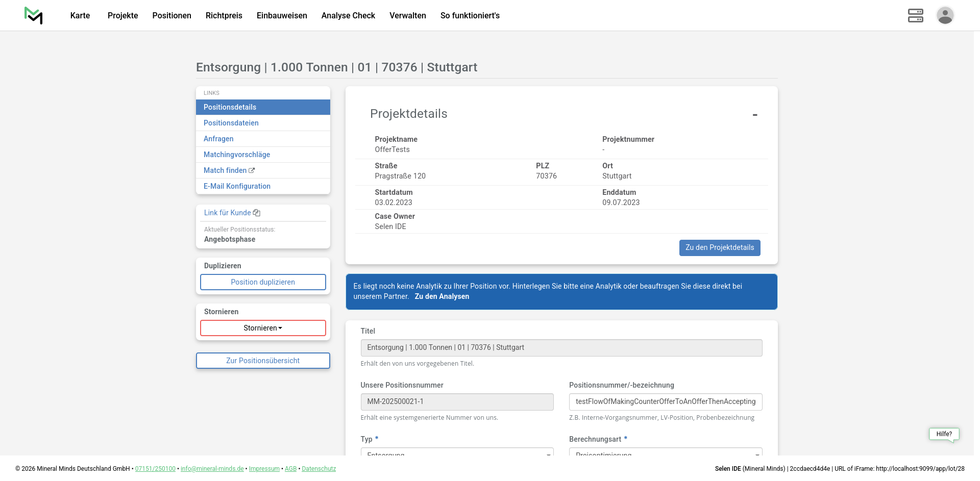
Task: Collapse the Projektdetails panel with minus icon
Action: [x=754, y=115]
